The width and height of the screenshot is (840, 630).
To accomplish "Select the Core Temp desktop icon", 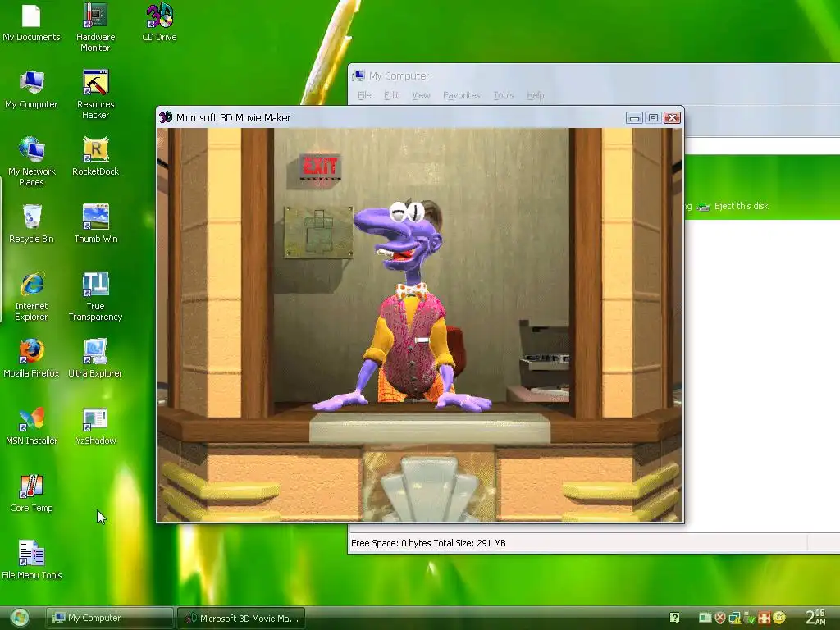I will (31, 493).
